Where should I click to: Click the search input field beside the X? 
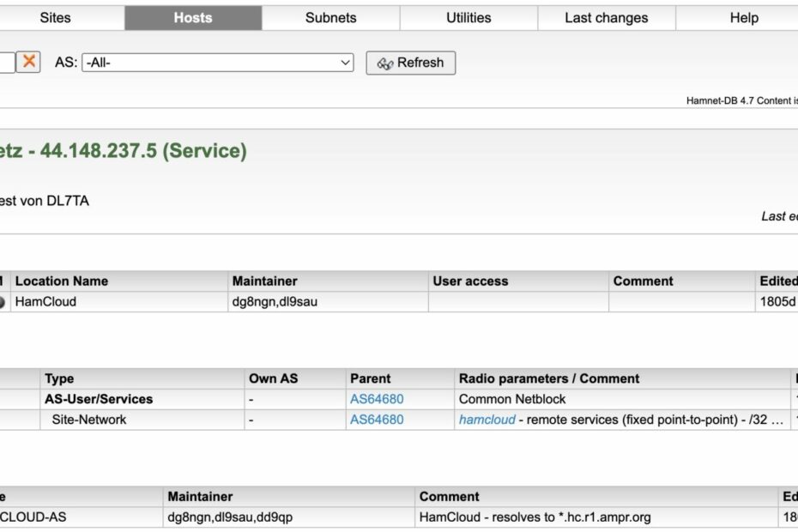click(6, 62)
